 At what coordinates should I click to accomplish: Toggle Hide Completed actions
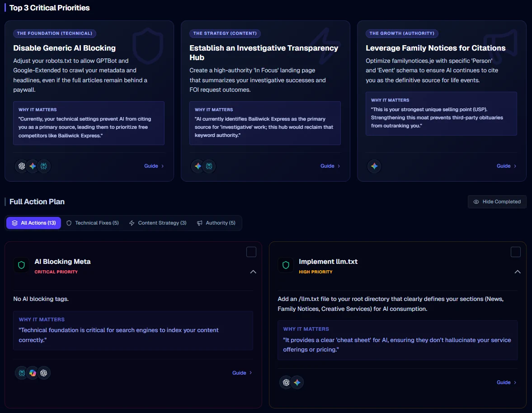497,202
